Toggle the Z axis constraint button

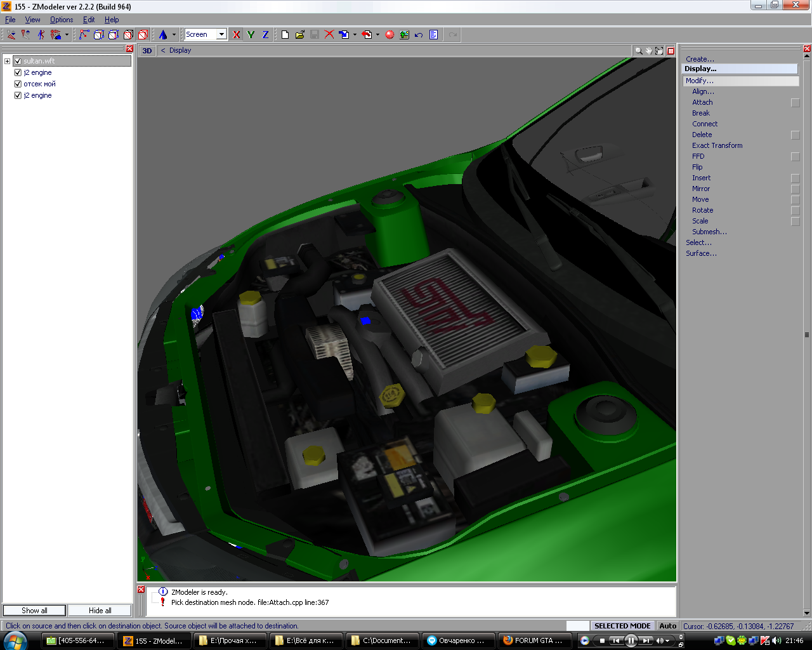265,35
